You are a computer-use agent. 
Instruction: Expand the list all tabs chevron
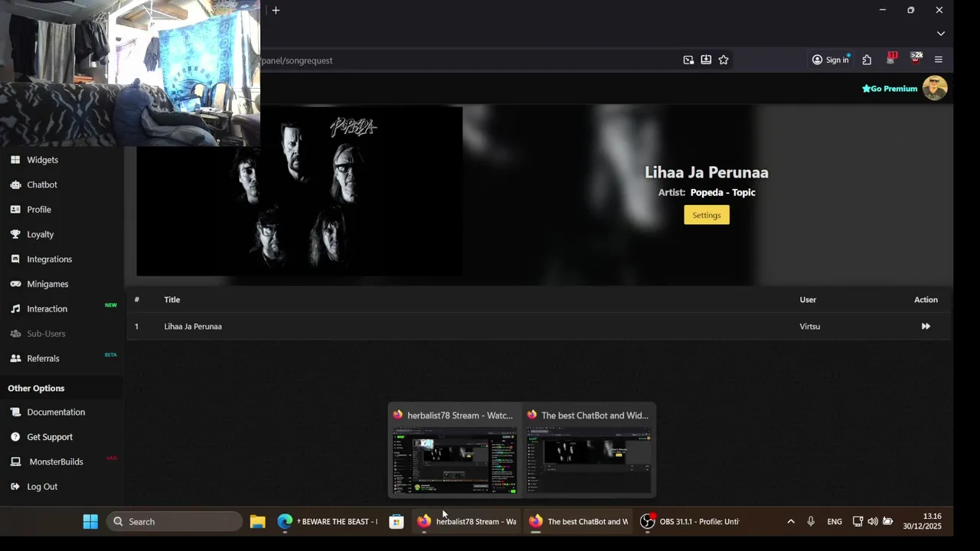pos(941,34)
